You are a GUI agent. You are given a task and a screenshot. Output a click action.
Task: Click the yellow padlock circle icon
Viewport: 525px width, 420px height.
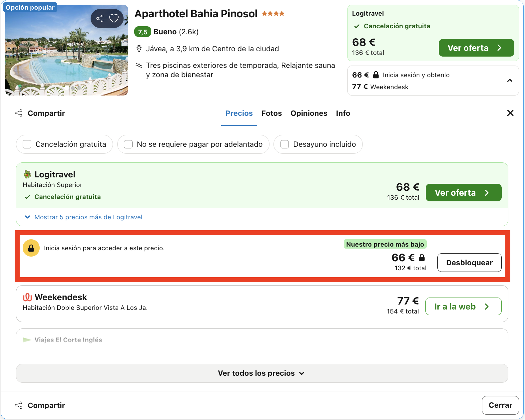(31, 248)
